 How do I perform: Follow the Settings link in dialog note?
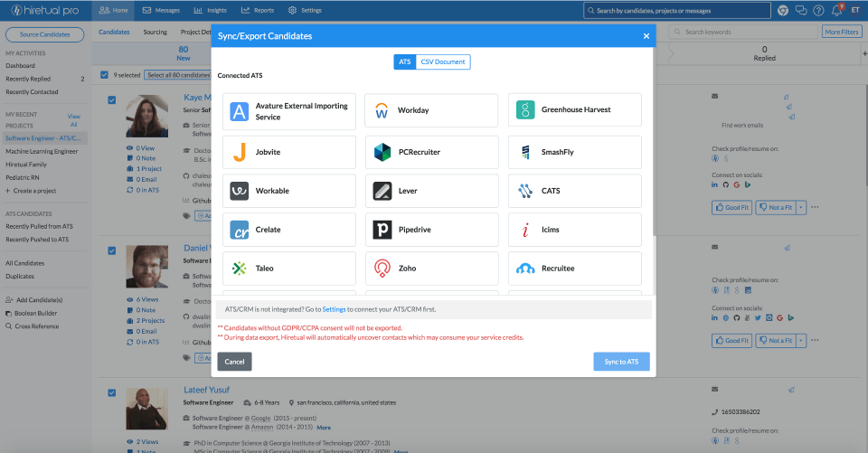click(x=334, y=309)
